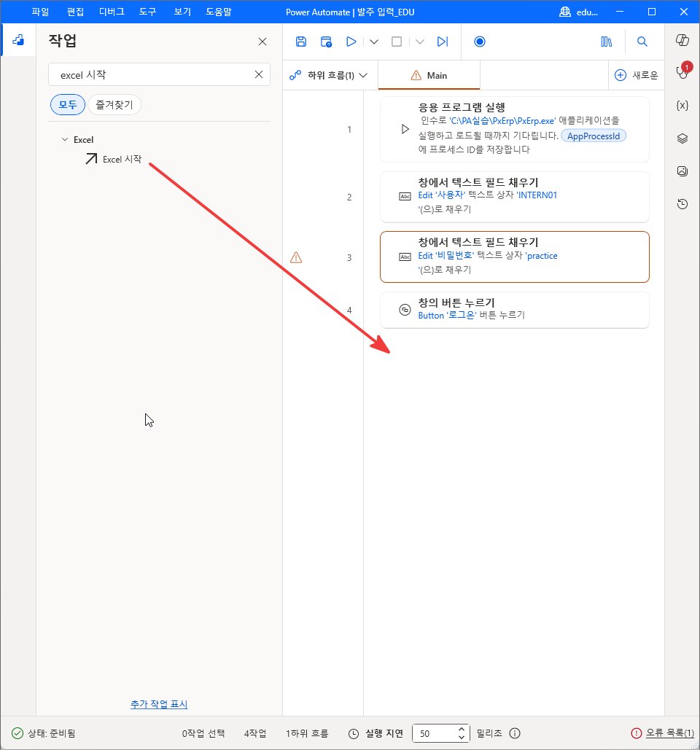Click the Button '로그온' link text

(448, 315)
